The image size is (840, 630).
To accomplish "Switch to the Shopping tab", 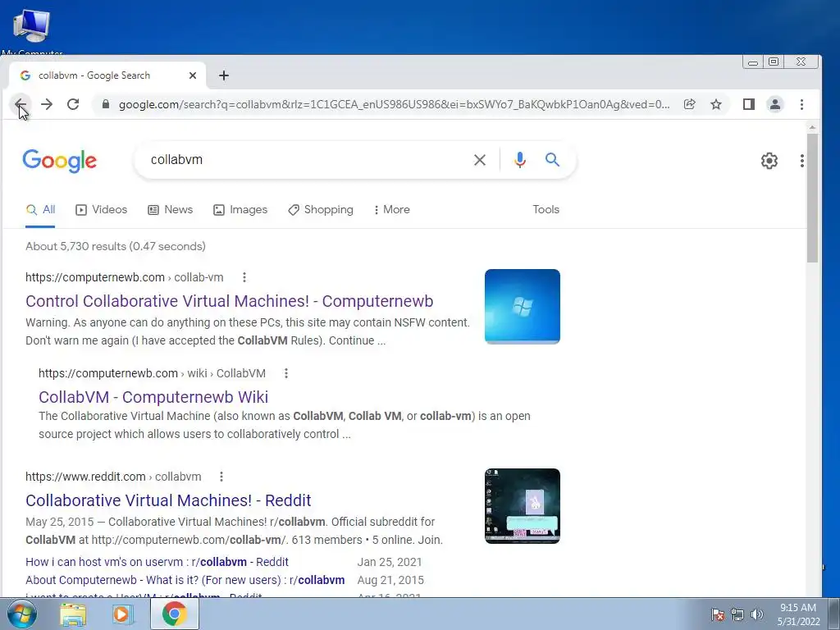I will point(321,209).
